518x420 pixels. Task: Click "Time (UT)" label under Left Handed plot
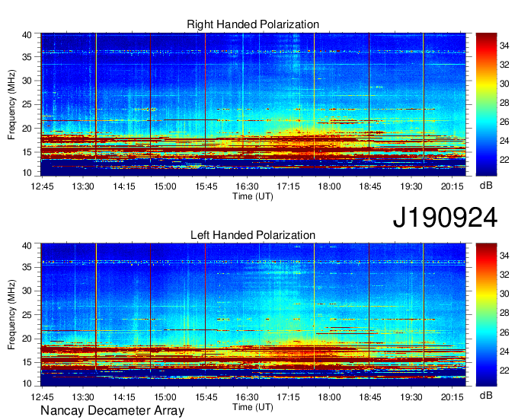click(253, 407)
